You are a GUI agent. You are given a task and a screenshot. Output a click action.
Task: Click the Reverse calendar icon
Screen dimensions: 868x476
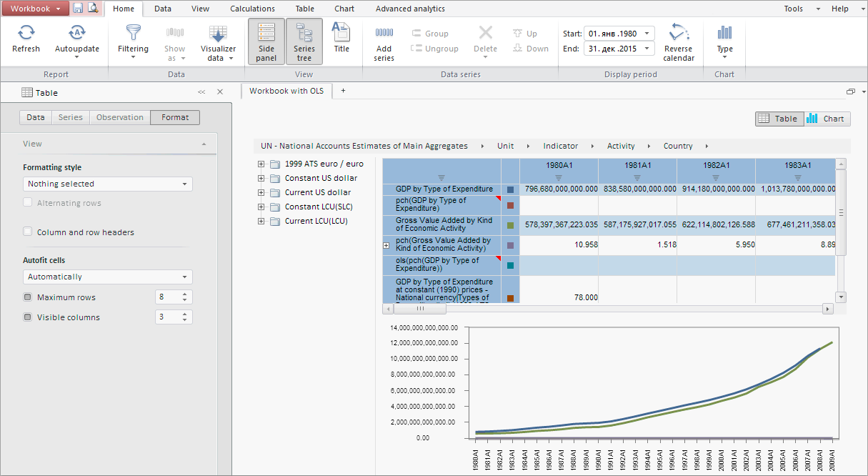pos(678,34)
